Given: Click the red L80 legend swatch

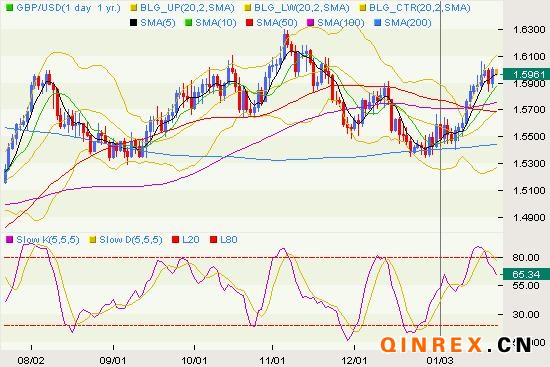Looking at the screenshot, I should pos(213,240).
